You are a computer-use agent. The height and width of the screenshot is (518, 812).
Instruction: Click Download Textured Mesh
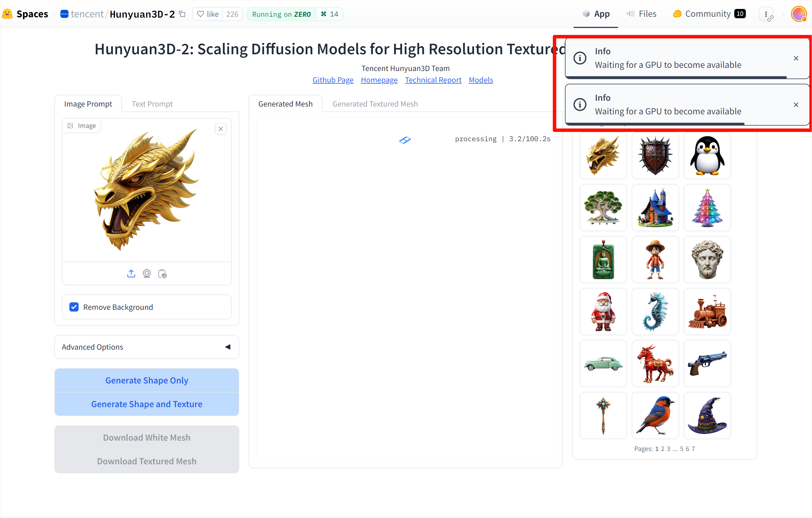pyautogui.click(x=147, y=461)
